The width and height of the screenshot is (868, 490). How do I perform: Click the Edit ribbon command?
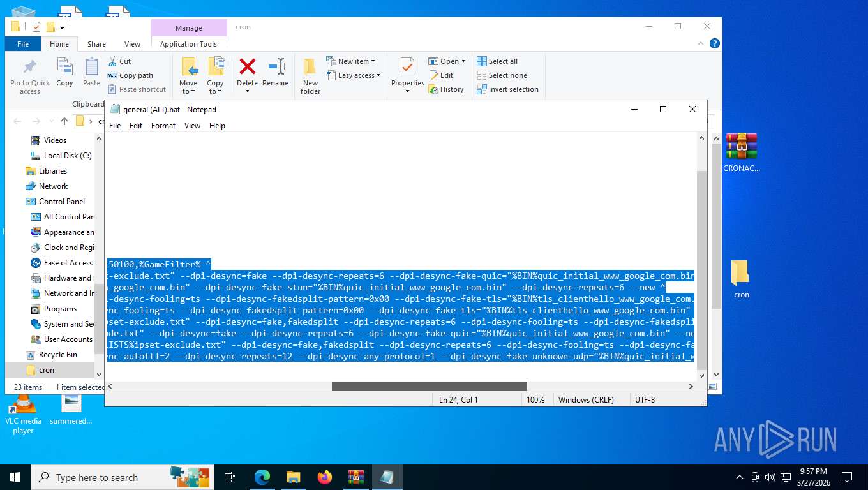pos(440,75)
